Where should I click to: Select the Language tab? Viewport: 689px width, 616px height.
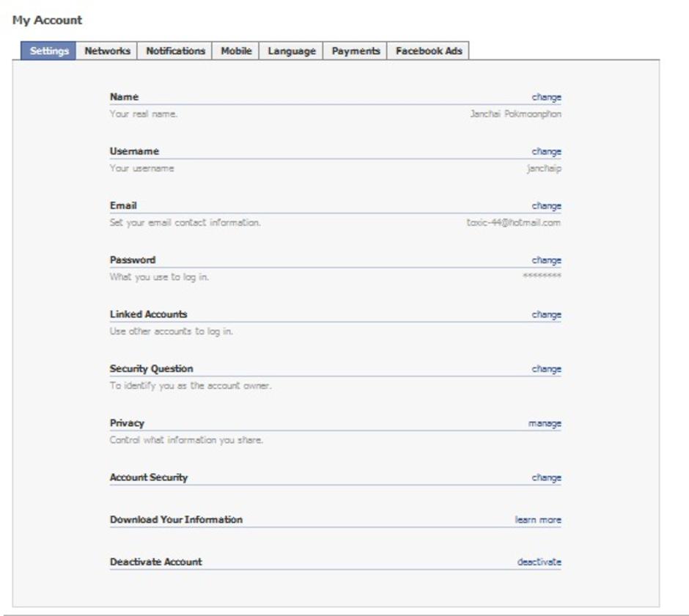pos(291,51)
